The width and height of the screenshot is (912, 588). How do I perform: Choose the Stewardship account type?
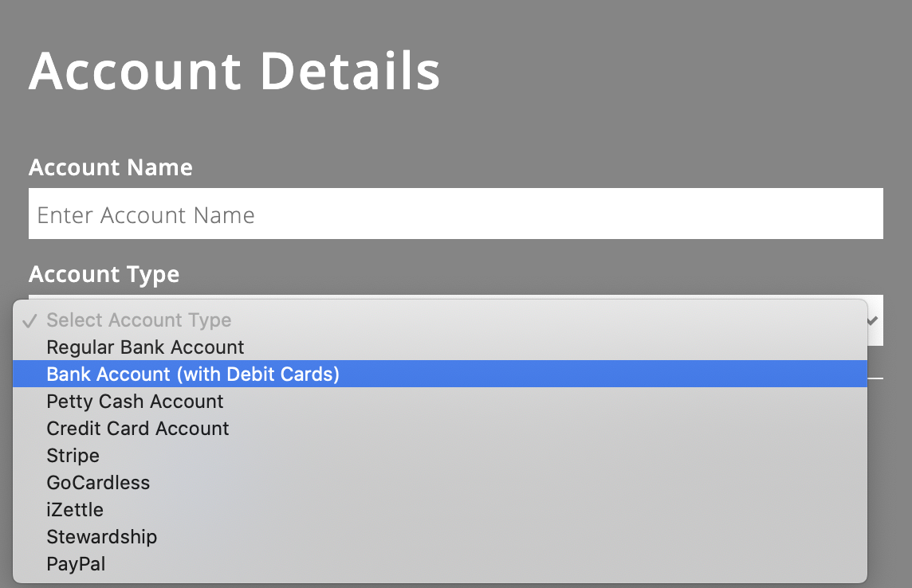(101, 536)
